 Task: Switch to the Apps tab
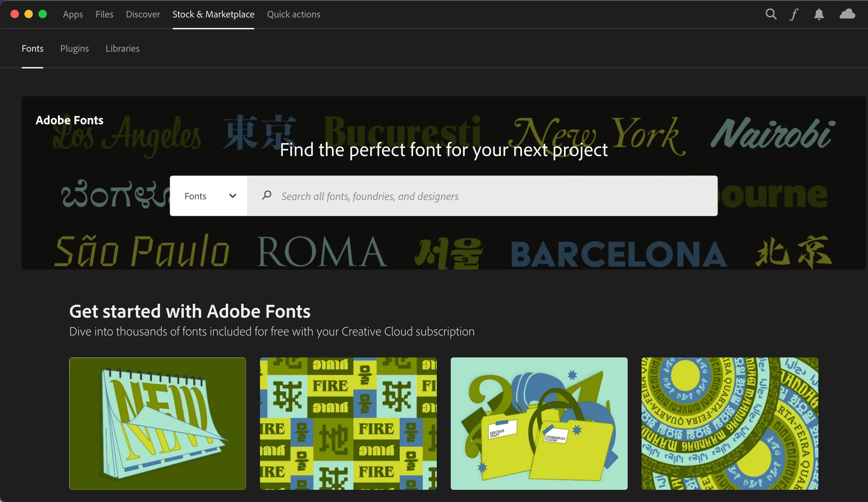pos(73,14)
